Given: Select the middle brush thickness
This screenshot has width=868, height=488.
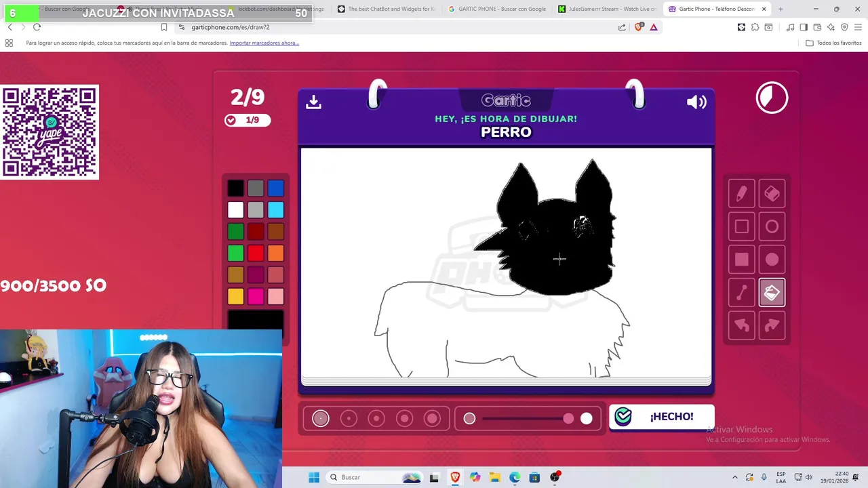Looking at the screenshot, I should click(x=376, y=419).
